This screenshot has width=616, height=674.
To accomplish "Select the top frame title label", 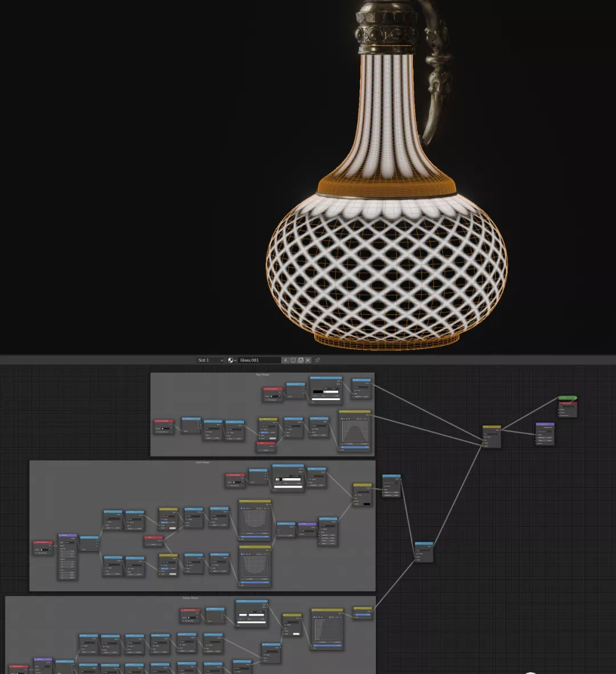I will [262, 375].
